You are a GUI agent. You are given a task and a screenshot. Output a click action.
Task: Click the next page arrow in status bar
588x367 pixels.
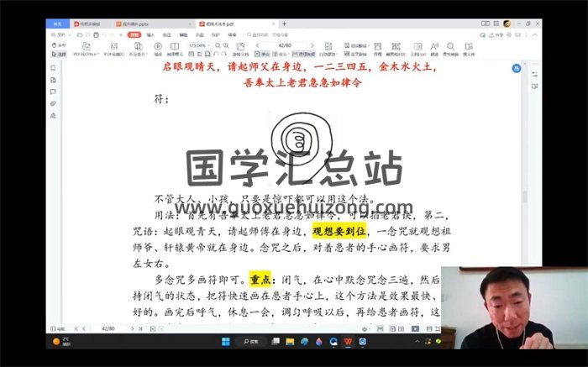(x=132, y=328)
